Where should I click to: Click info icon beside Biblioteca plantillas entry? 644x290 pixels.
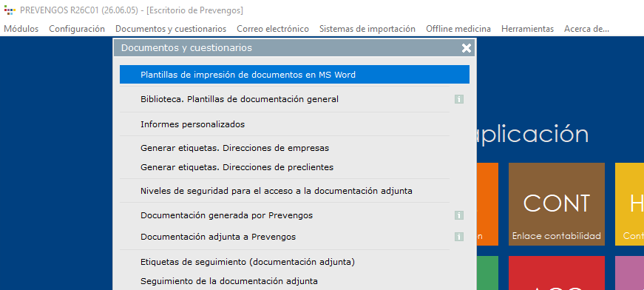coord(459,99)
